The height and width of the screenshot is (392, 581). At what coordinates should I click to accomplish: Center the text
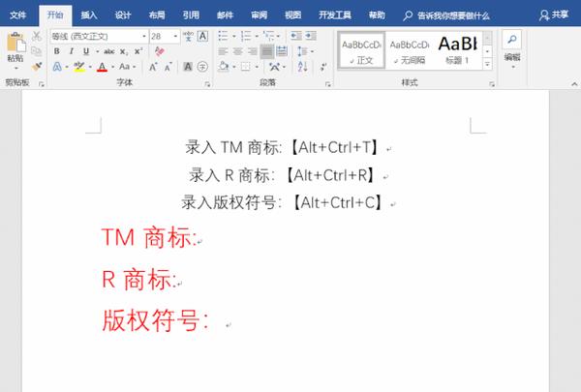tap(237, 51)
